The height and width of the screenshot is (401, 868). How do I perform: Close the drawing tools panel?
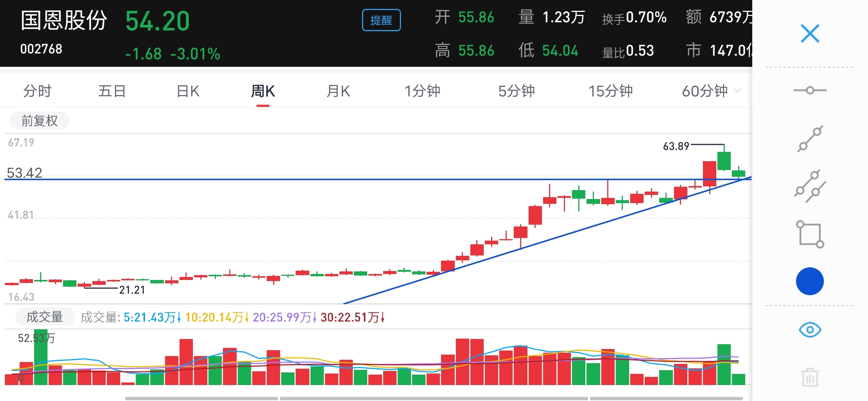810,34
